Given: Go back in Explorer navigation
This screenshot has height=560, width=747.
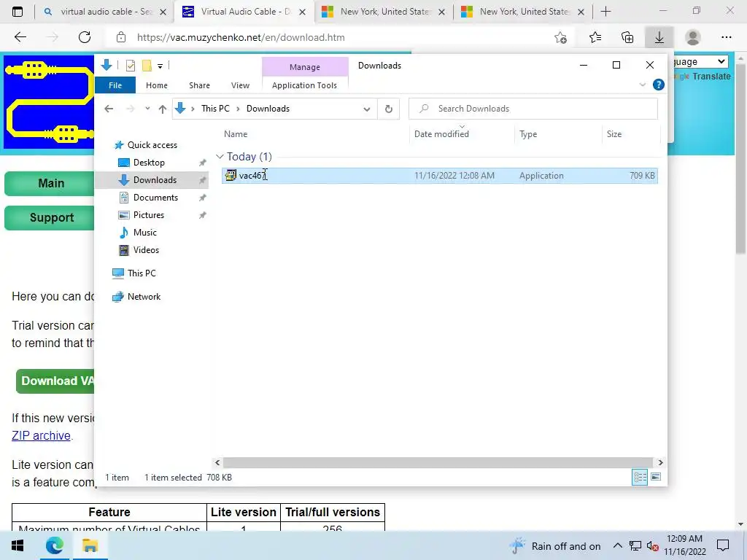Looking at the screenshot, I should pyautogui.click(x=109, y=109).
